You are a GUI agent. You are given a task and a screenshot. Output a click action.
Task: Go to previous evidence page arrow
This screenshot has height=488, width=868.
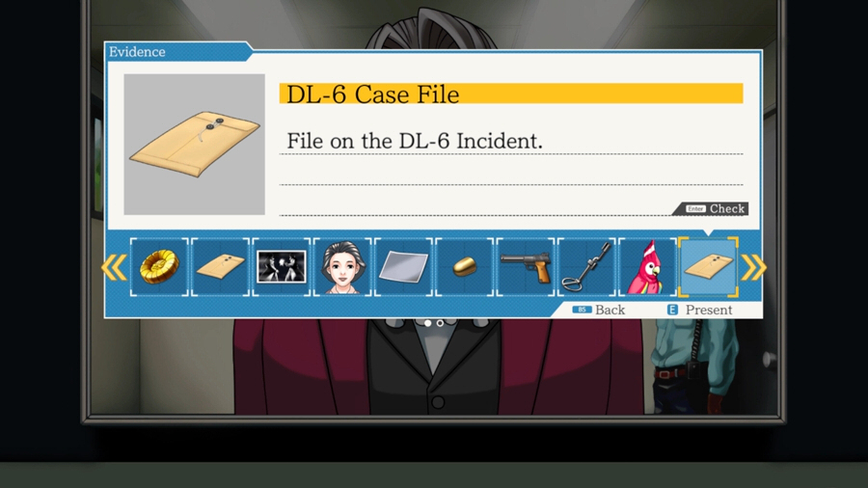tap(114, 268)
